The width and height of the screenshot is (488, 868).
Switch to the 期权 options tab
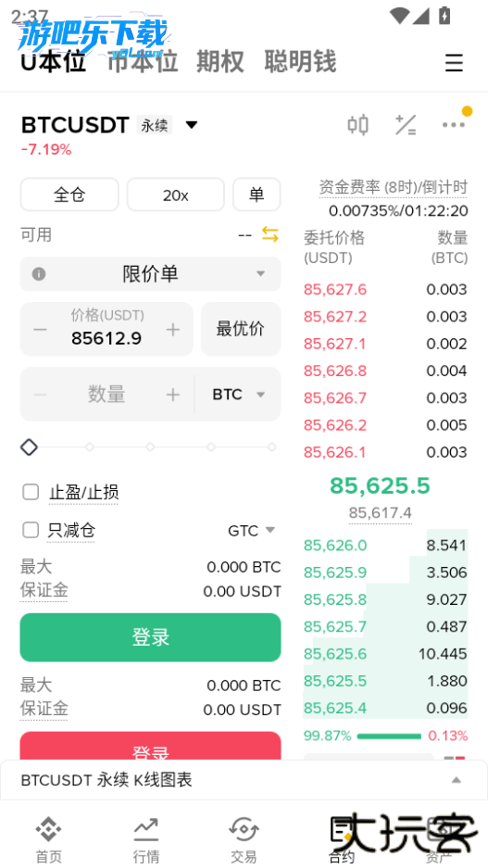pos(220,61)
